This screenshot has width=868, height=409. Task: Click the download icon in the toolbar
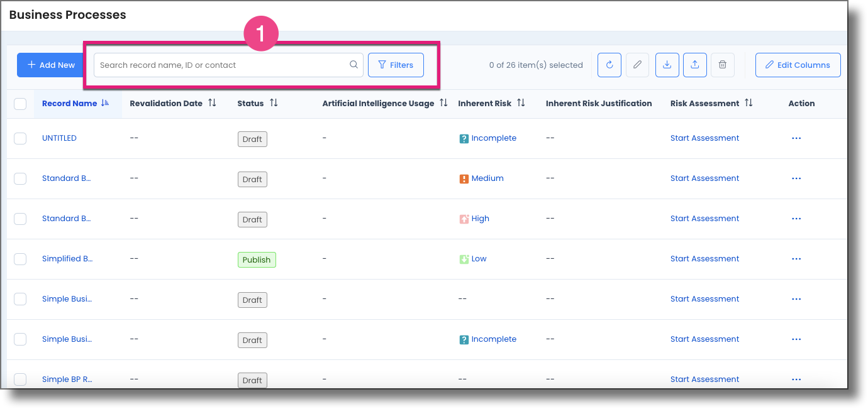click(667, 65)
